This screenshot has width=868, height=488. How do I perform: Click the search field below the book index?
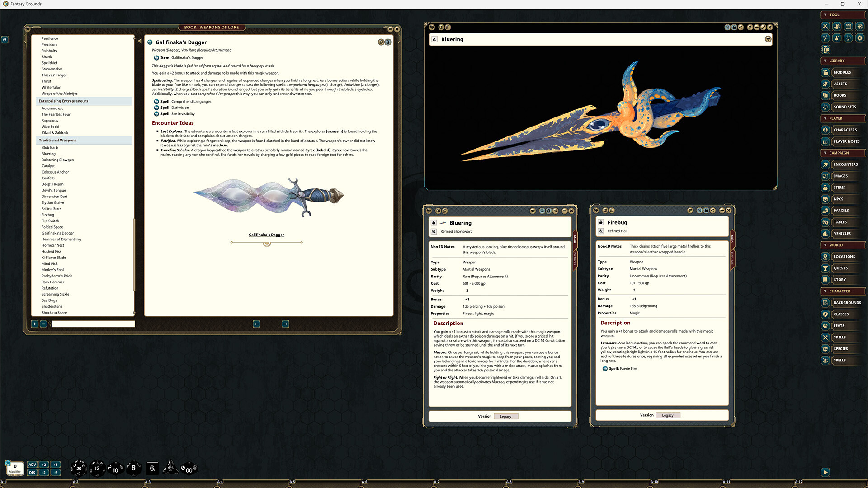point(93,324)
